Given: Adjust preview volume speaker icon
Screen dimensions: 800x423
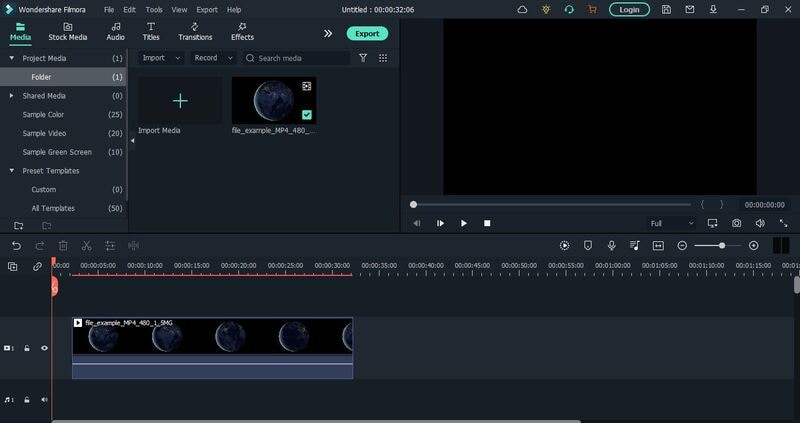Looking at the screenshot, I should coord(760,223).
